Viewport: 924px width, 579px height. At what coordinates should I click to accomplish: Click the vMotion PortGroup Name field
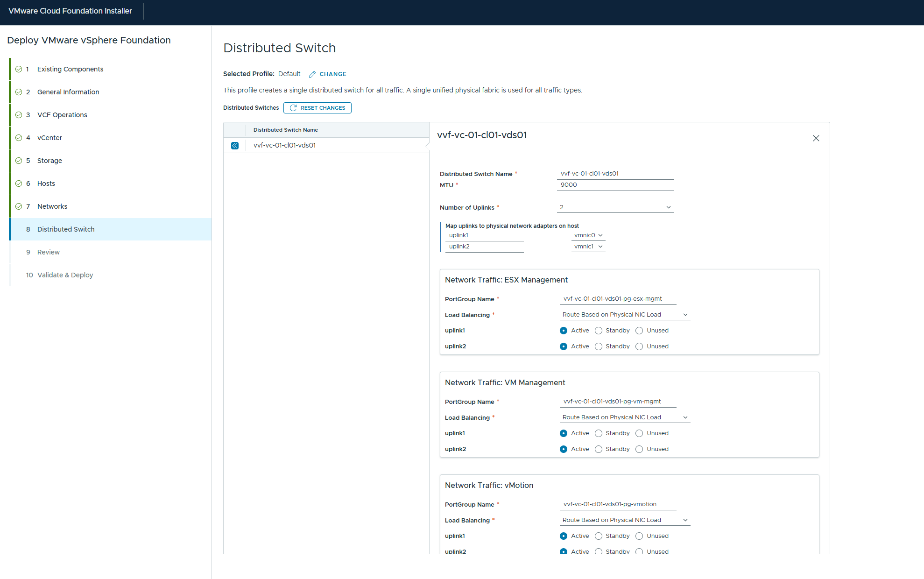[617, 504]
